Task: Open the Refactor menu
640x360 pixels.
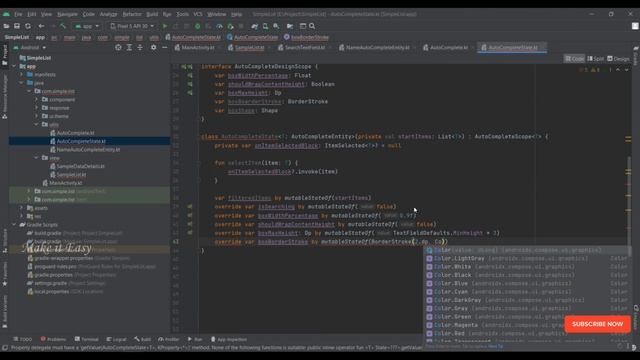Action: pyautogui.click(x=132, y=14)
